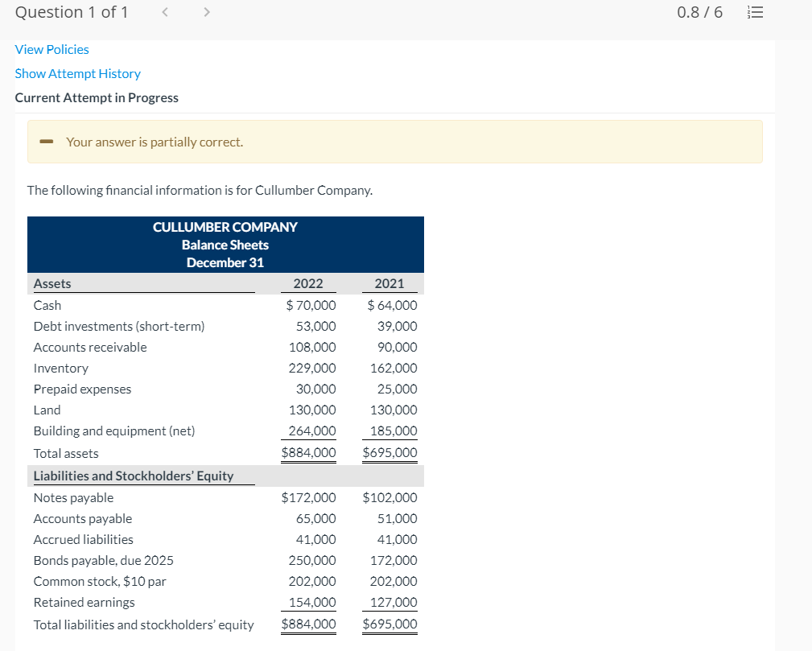This screenshot has width=812, height=651.
Task: Select the warning indicator in the feedback banner
Action: click(46, 141)
